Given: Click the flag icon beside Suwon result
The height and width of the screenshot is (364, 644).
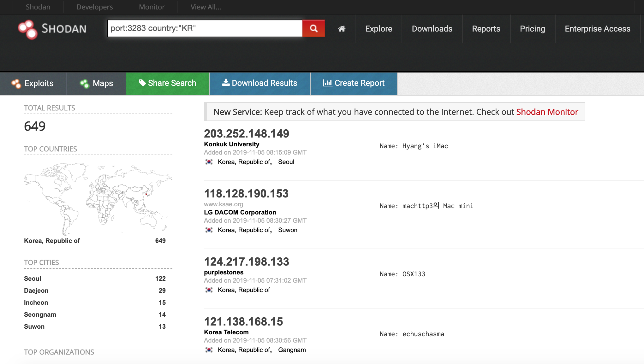Looking at the screenshot, I should [209, 230].
